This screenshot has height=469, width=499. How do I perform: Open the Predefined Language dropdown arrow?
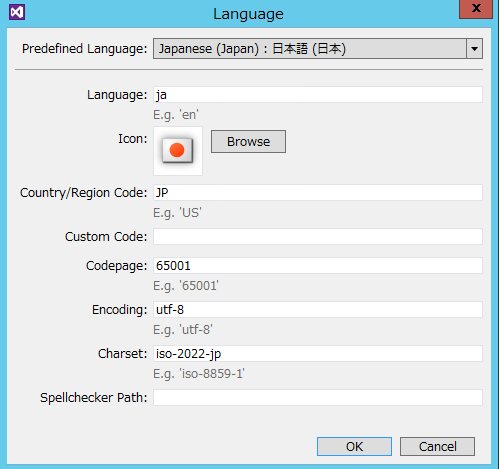click(474, 49)
